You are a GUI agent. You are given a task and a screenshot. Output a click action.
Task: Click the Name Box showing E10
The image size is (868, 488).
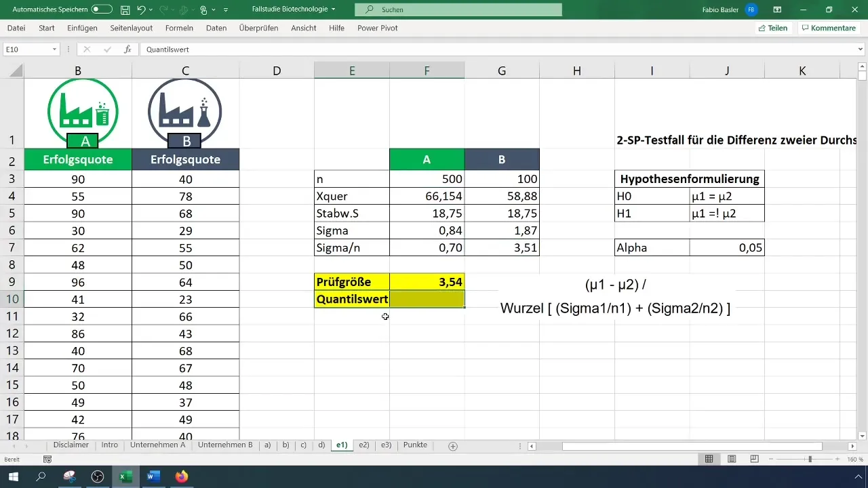27,49
